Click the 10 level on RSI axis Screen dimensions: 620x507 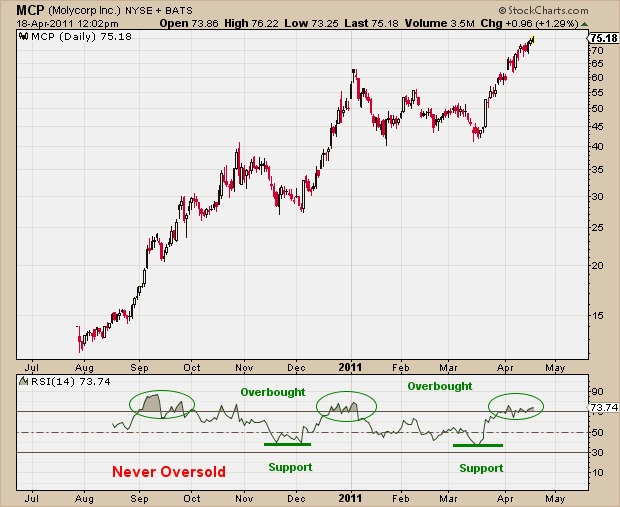[x=597, y=472]
